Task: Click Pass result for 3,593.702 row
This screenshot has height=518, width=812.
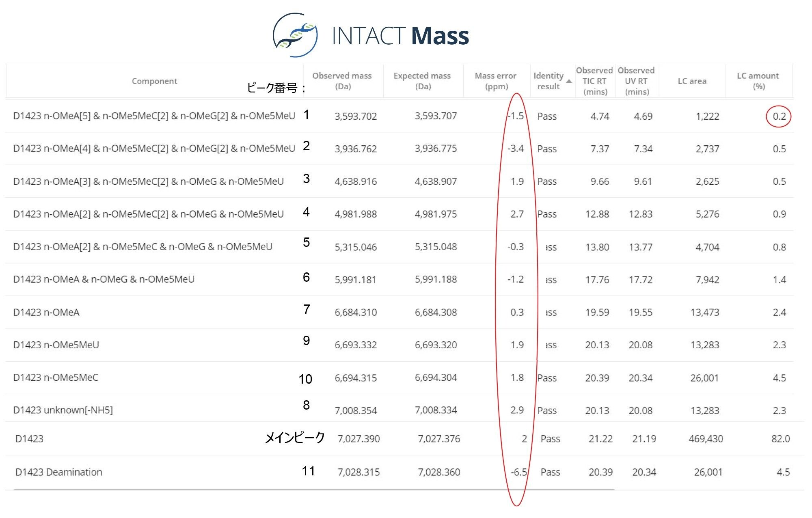Action: click(547, 116)
